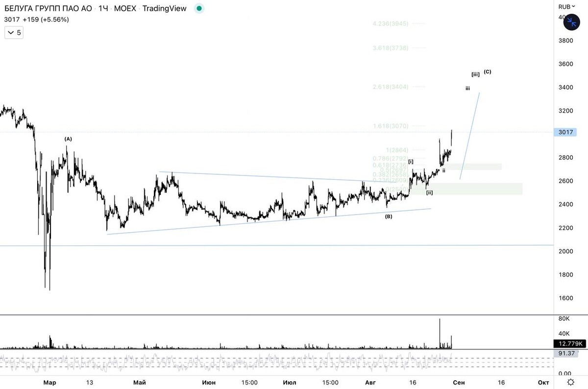The width and height of the screenshot is (588, 389).
Task: Click the MOEX exchange label
Action: click(126, 8)
